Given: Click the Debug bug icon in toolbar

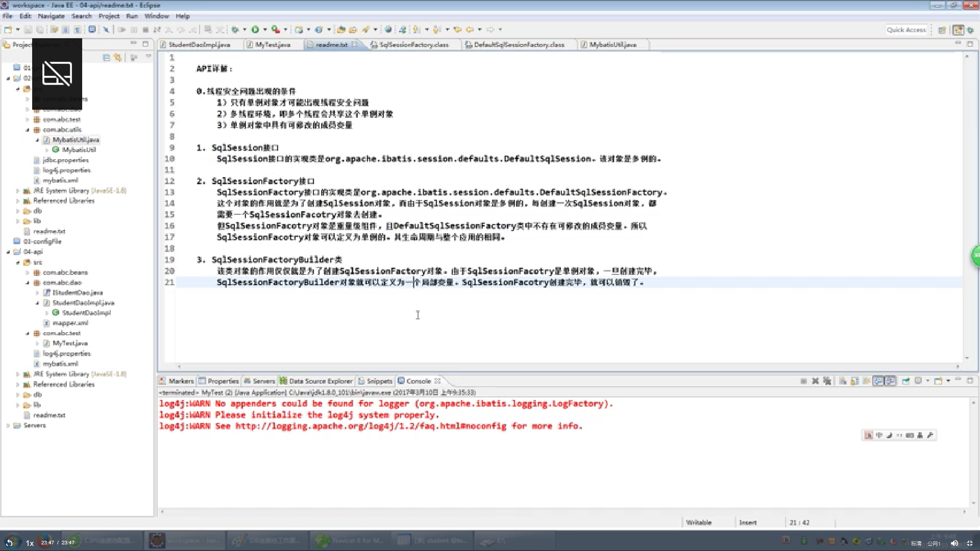Looking at the screenshot, I should pyautogui.click(x=235, y=30).
